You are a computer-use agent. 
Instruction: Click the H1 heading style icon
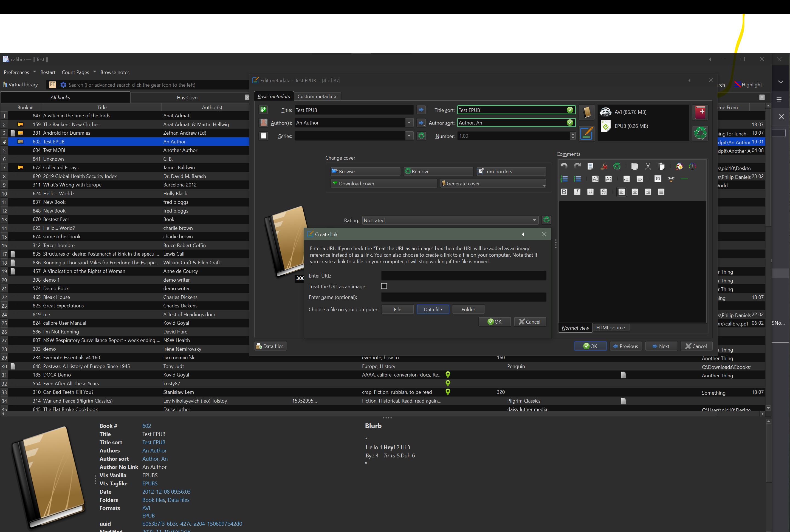click(658, 179)
